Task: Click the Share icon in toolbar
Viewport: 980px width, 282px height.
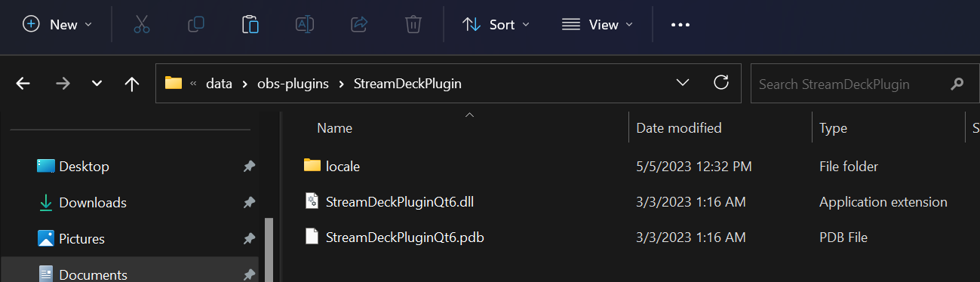Action: 359,24
